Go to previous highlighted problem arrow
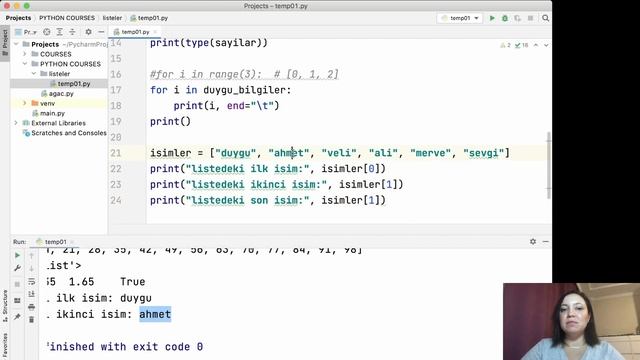640x360 pixels. click(536, 45)
